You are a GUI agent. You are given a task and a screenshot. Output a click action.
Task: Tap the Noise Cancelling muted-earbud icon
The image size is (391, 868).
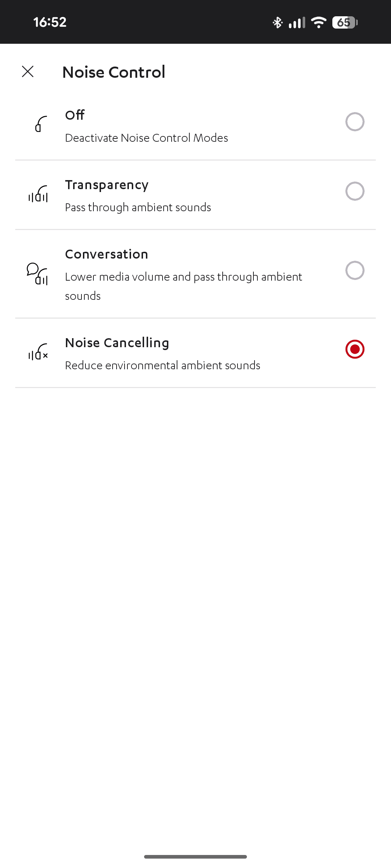[38, 352]
